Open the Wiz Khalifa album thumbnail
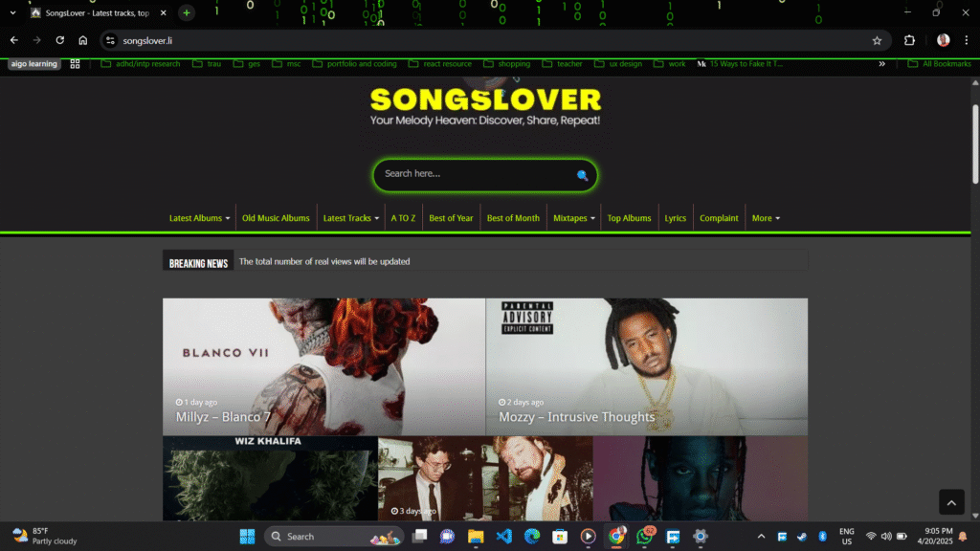The image size is (980, 551). coord(270,478)
